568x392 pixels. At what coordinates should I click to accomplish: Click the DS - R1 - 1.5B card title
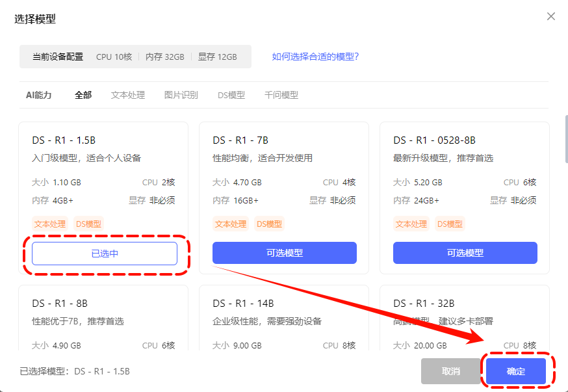click(x=64, y=140)
